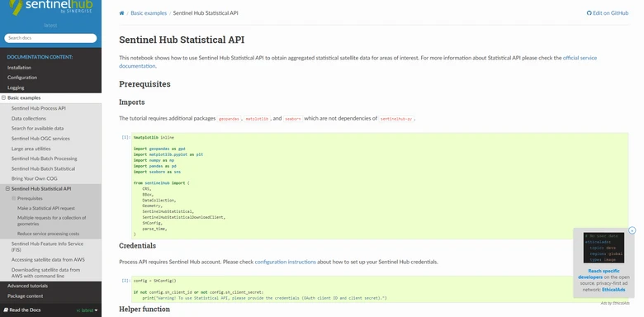Select Sentinel Hub Process API page
Screen dimensions: 644x317
[x=39, y=108]
